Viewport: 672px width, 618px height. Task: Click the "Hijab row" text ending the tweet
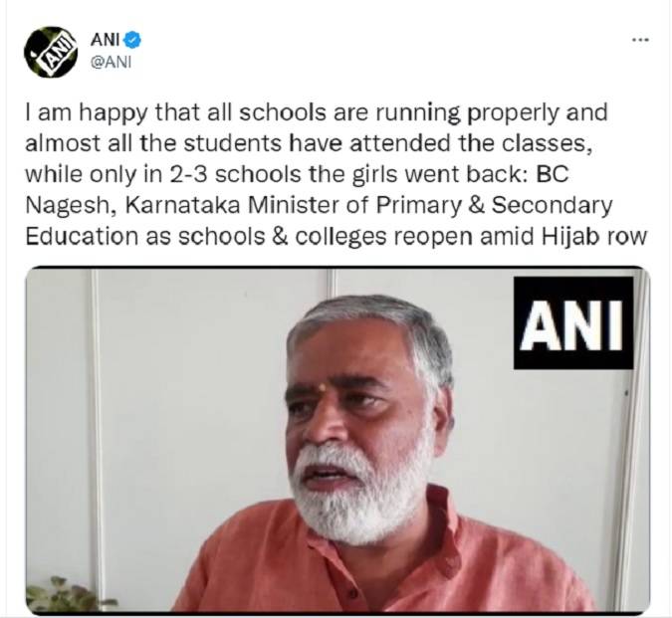click(594, 237)
